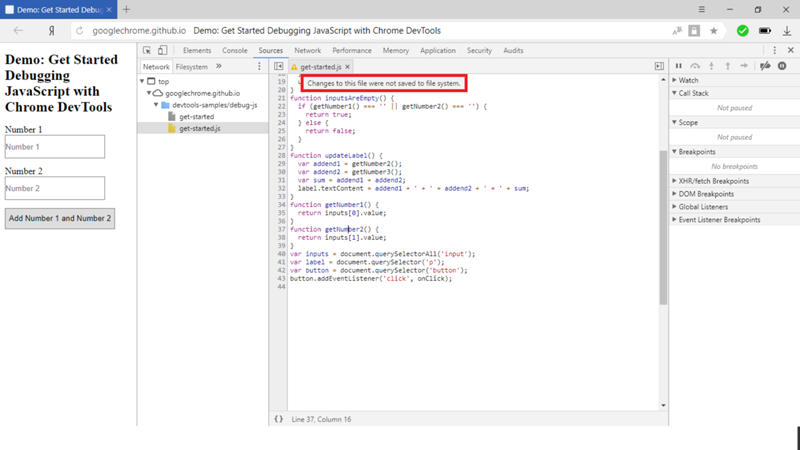This screenshot has width=800, height=450.
Task: Select get-started document in file tree
Action: pyautogui.click(x=196, y=116)
